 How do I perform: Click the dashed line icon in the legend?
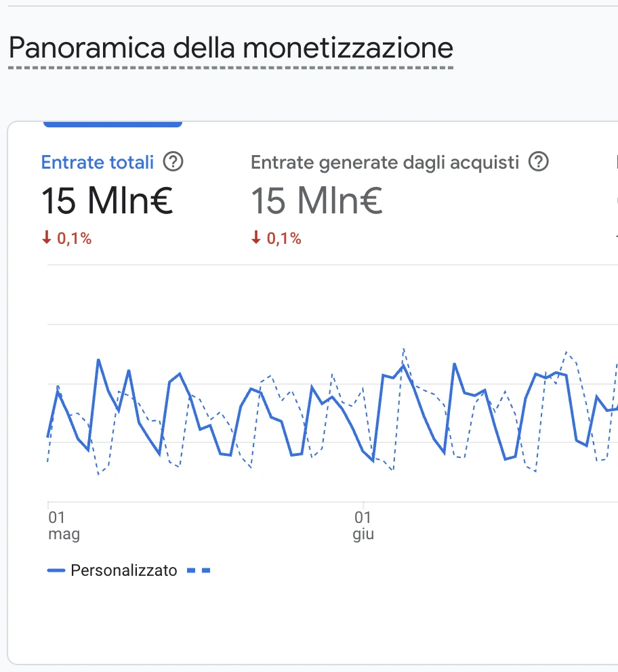point(199,571)
